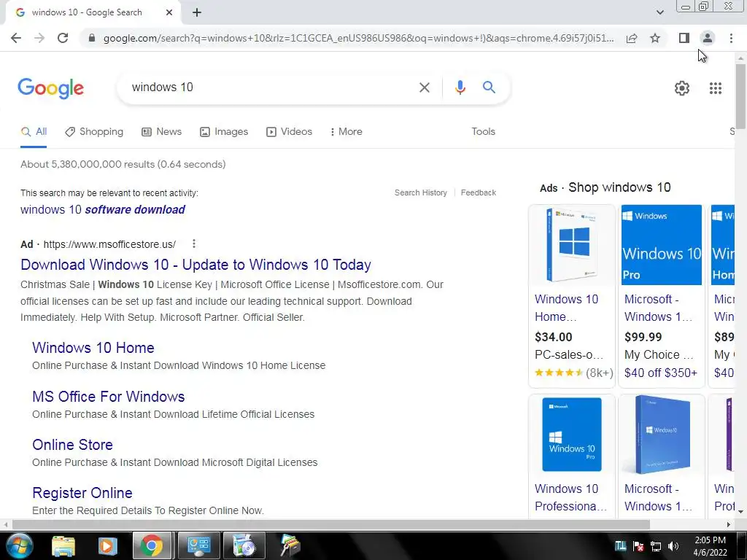747x560 pixels.
Task: Open Windows Media Player taskbar icon
Action: coord(107,545)
